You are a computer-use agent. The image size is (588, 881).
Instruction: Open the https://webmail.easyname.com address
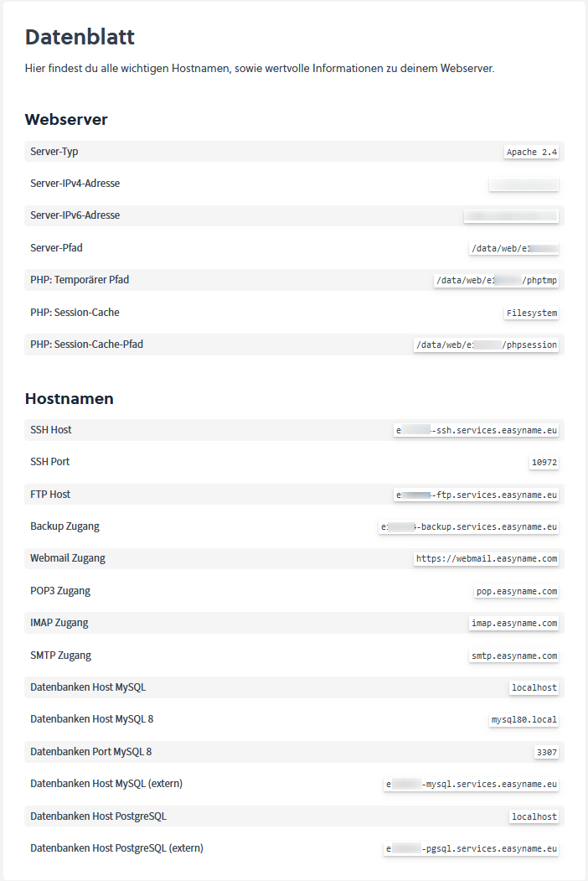[486, 558]
